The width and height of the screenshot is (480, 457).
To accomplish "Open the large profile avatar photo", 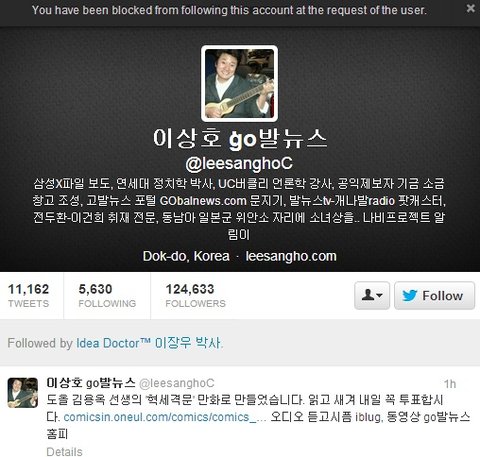I will 239,83.
